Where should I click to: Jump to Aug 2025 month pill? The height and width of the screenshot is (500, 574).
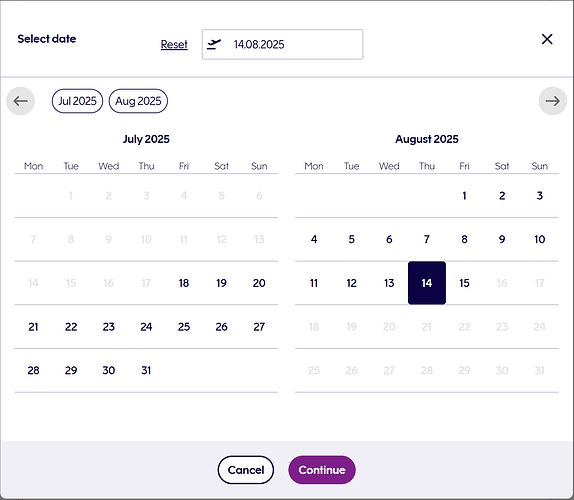click(138, 101)
